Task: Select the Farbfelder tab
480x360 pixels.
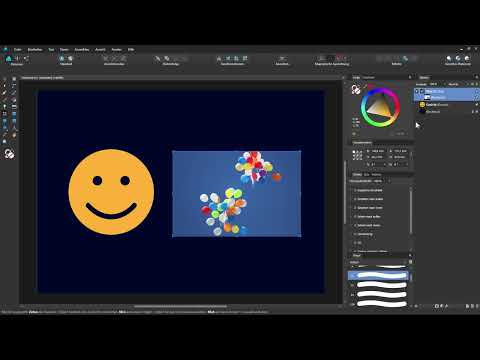Action: (369, 77)
